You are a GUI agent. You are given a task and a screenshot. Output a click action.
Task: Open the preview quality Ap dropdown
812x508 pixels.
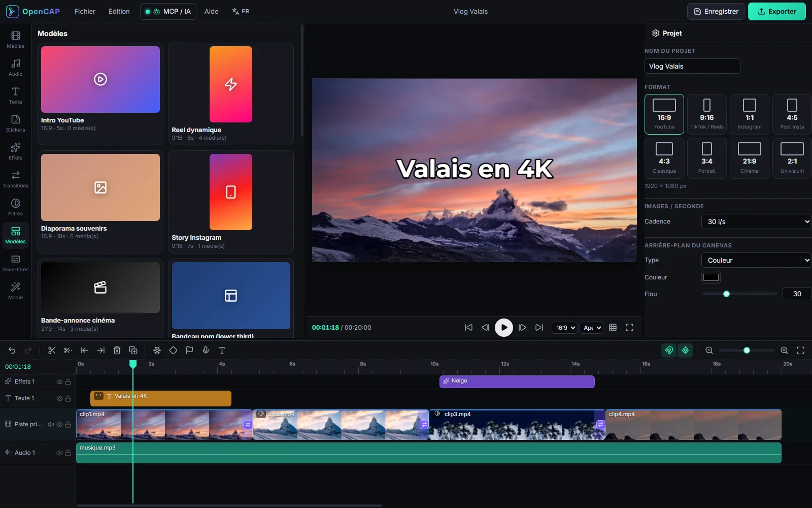(591, 328)
